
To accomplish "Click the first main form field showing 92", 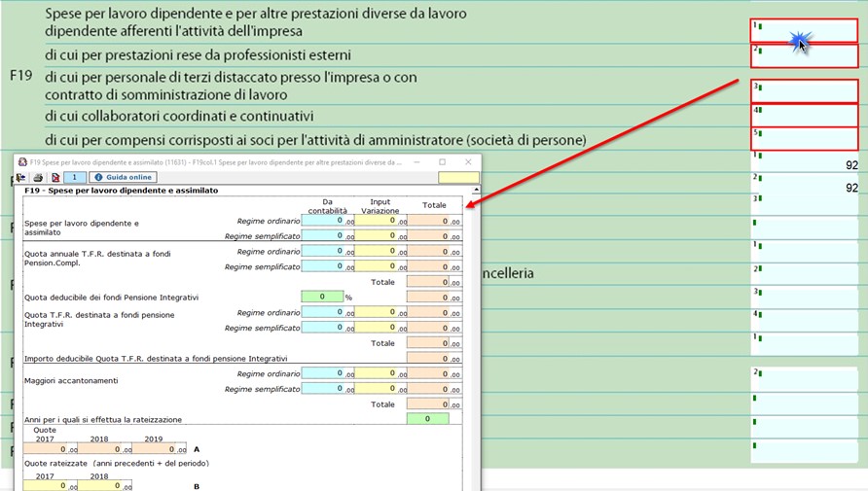I will [x=805, y=162].
